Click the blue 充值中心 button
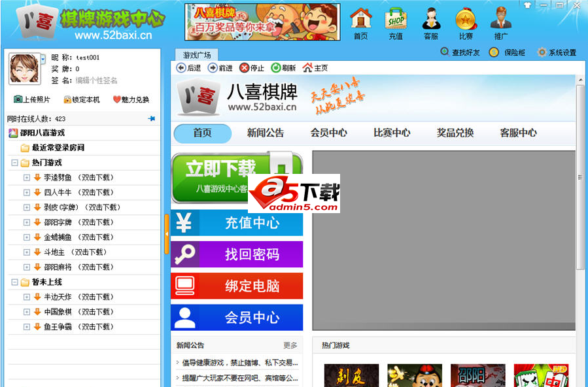The image size is (588, 387). [237, 223]
